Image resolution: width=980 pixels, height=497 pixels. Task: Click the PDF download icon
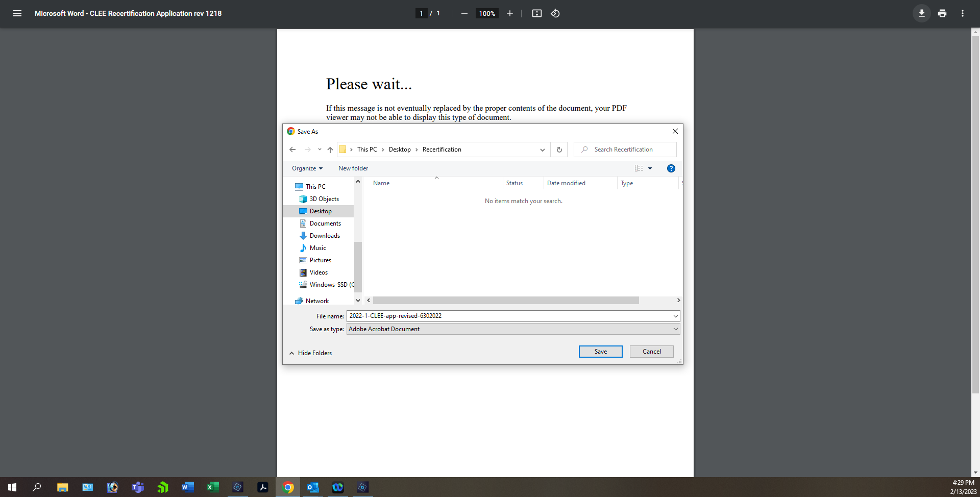[921, 13]
